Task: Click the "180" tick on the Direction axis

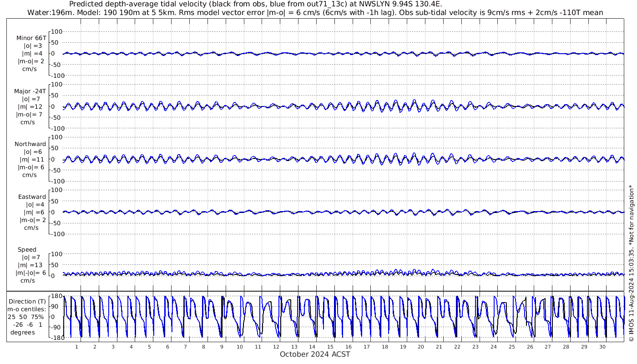Action: tap(56, 296)
